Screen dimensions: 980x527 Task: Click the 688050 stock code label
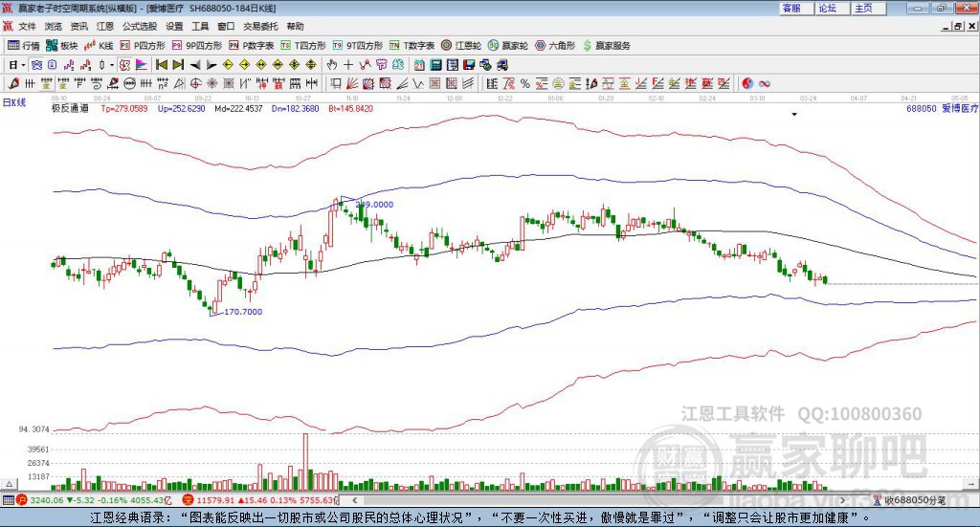click(x=922, y=109)
